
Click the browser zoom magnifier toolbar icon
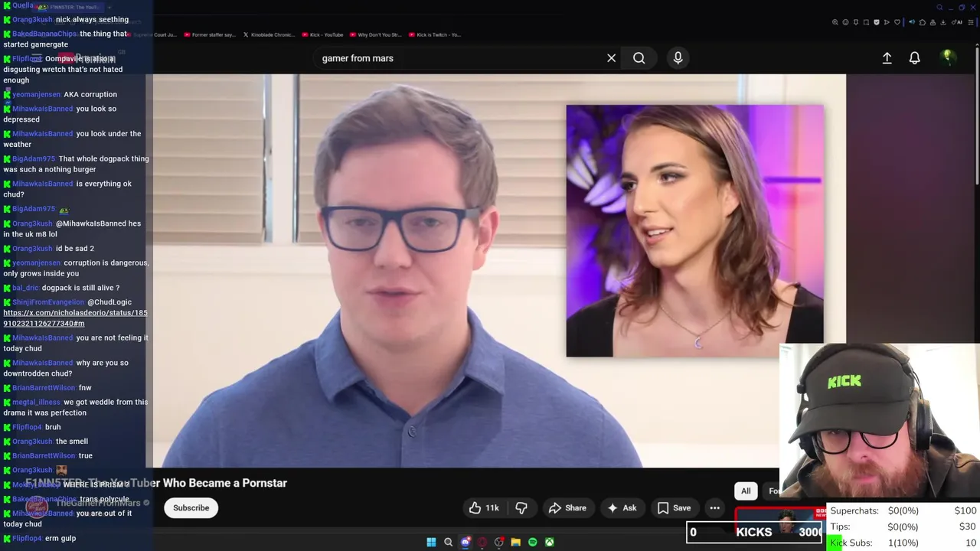835,22
